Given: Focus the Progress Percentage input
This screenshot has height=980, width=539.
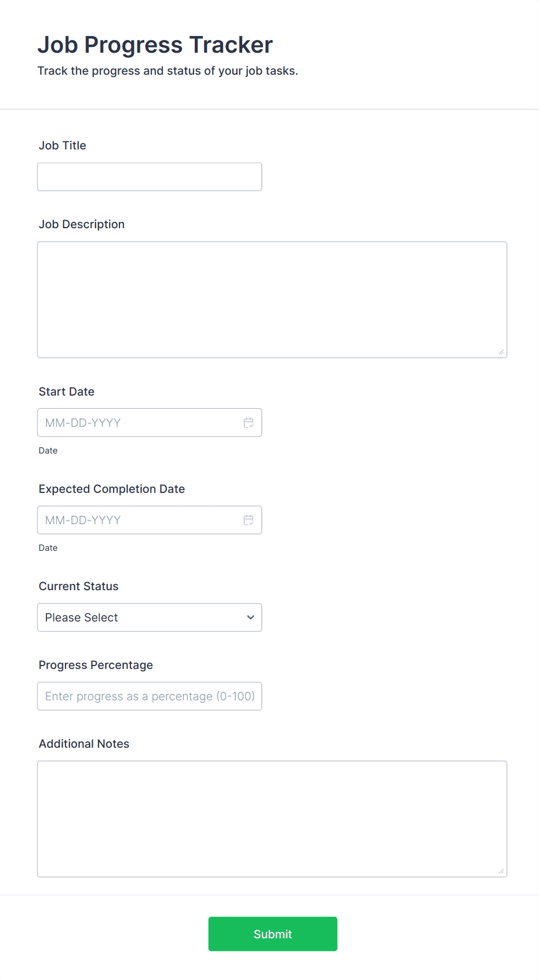Looking at the screenshot, I should 150,696.
